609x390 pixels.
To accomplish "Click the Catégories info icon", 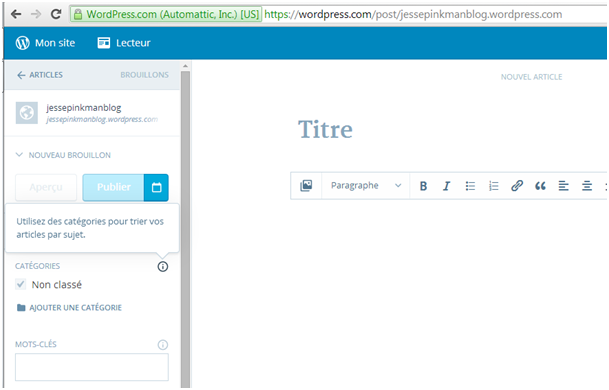I will [163, 266].
